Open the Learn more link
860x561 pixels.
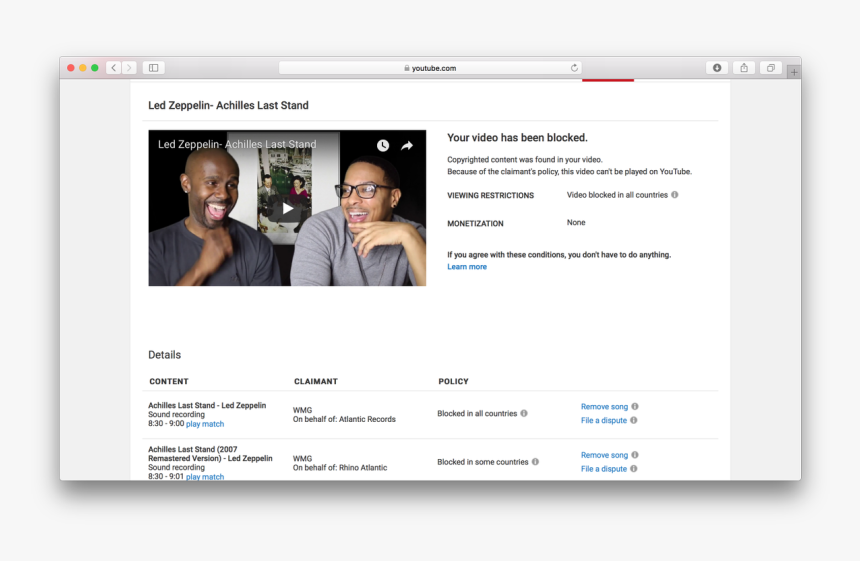tap(467, 267)
